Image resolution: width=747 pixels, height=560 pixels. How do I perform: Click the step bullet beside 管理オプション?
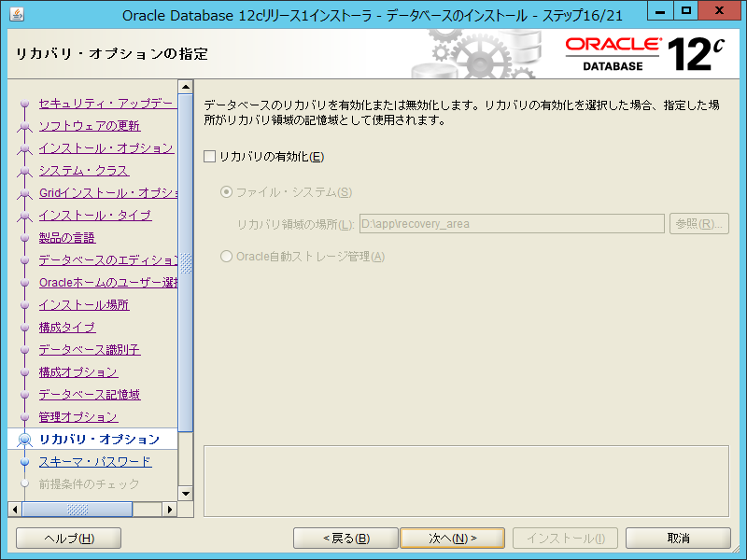pyautogui.click(x=25, y=417)
